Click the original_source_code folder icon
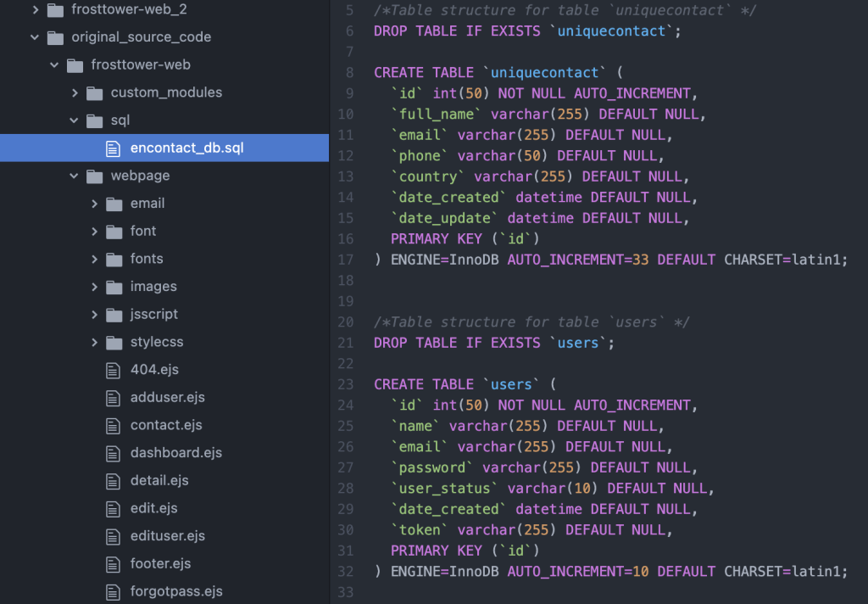This screenshot has height=604, width=868. (x=55, y=37)
